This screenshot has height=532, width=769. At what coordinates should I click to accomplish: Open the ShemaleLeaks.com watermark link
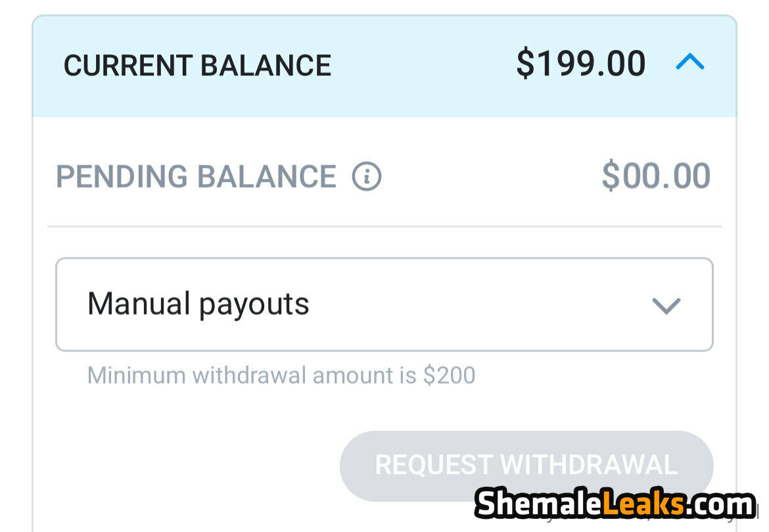click(x=615, y=505)
